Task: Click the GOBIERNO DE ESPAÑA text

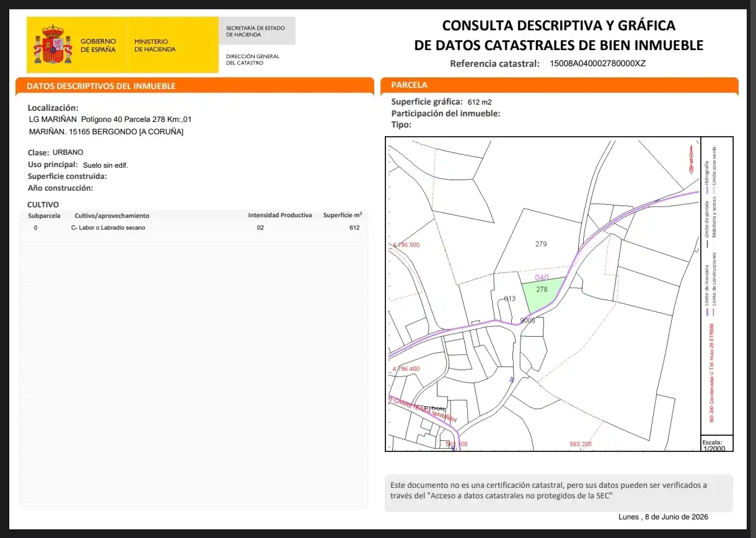Action: (x=98, y=45)
